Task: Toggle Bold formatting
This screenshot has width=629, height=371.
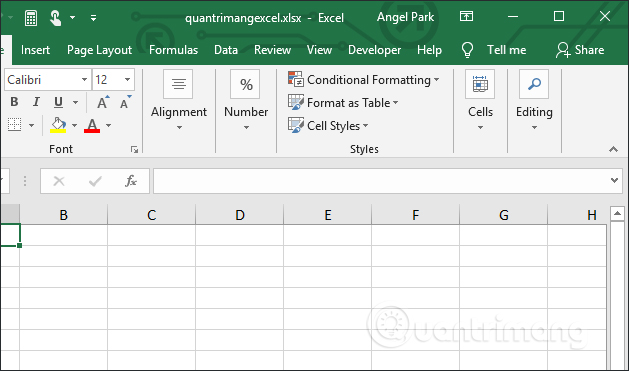Action: point(14,102)
